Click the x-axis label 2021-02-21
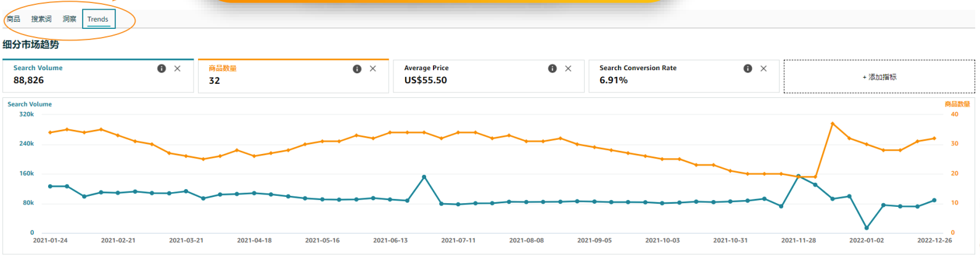980x258 pixels. click(118, 240)
